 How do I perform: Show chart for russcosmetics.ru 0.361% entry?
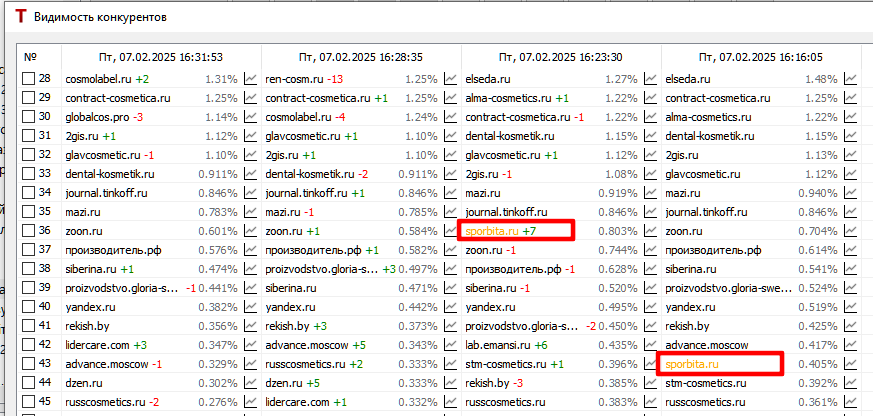(850, 402)
